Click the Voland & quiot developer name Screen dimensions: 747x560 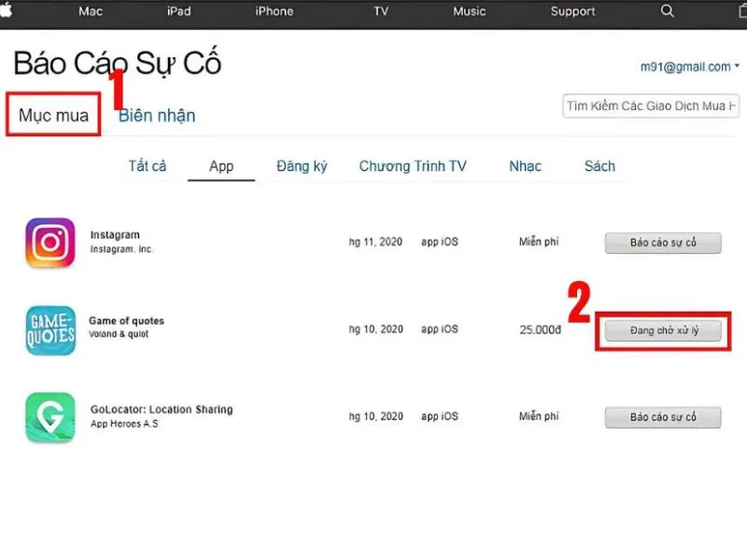tap(119, 334)
